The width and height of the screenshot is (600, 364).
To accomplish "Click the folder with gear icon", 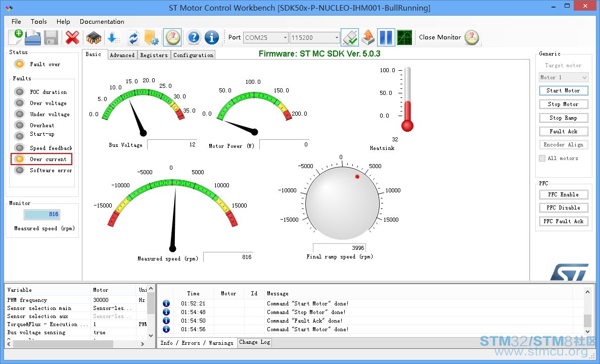I will tap(152, 37).
